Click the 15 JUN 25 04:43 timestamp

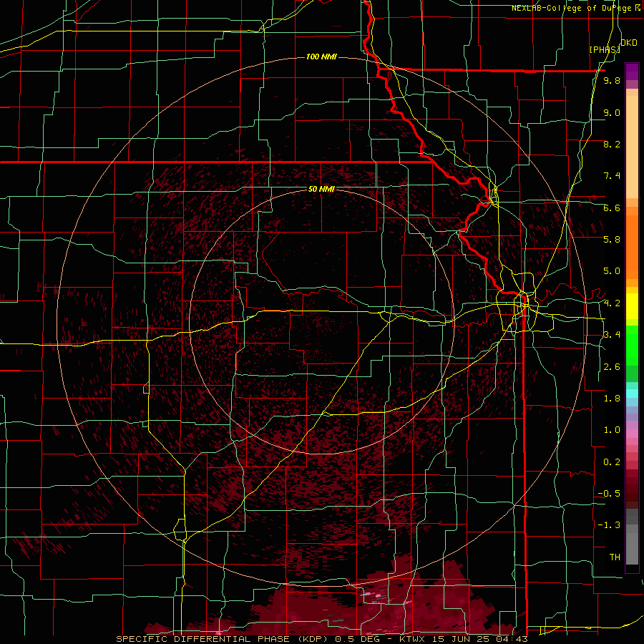coord(481,639)
